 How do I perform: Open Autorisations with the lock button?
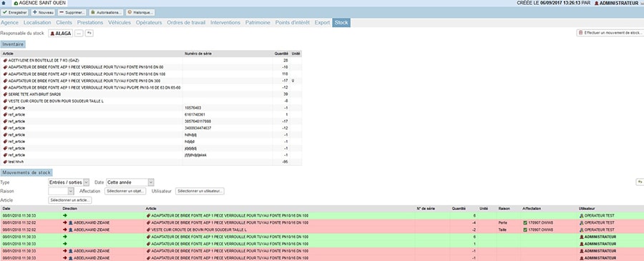click(106, 13)
